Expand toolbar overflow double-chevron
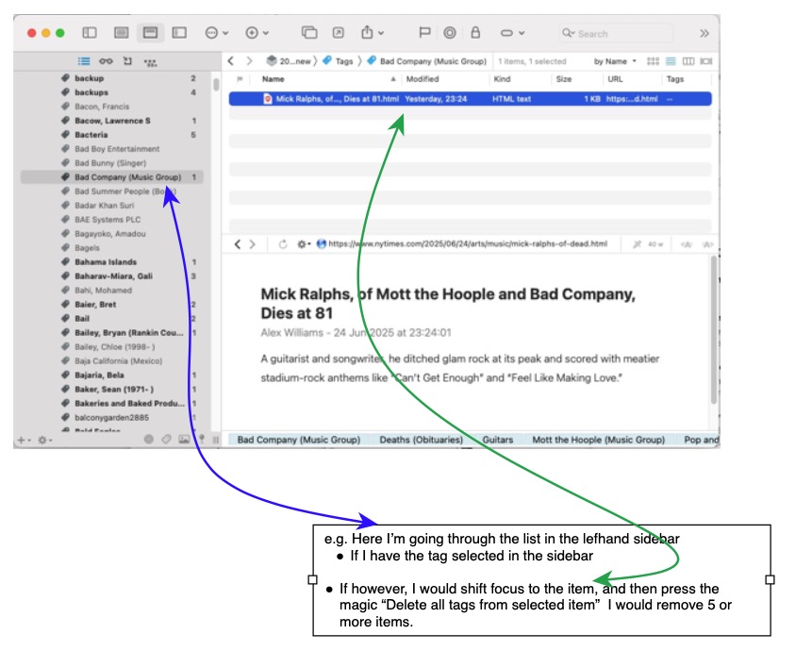 coord(704,33)
